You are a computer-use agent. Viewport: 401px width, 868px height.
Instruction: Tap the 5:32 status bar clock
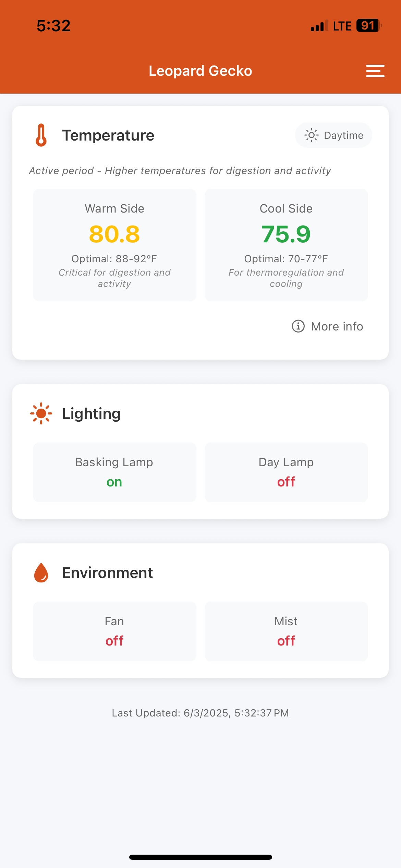pos(53,26)
